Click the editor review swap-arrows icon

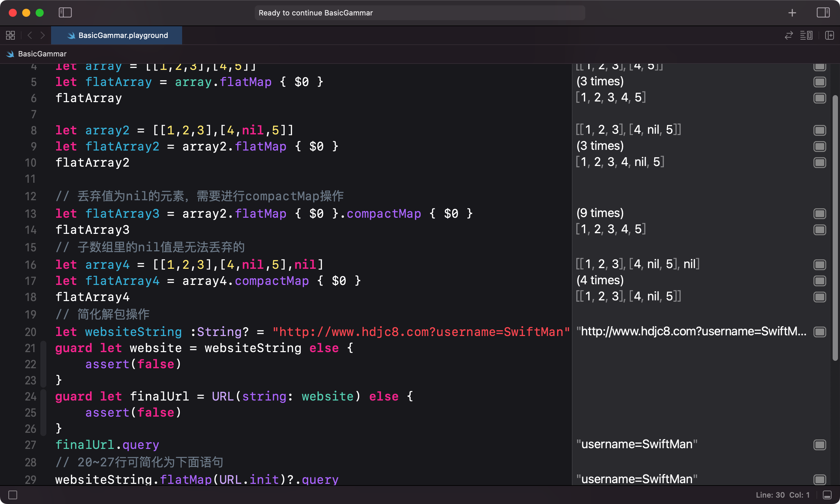click(x=789, y=35)
